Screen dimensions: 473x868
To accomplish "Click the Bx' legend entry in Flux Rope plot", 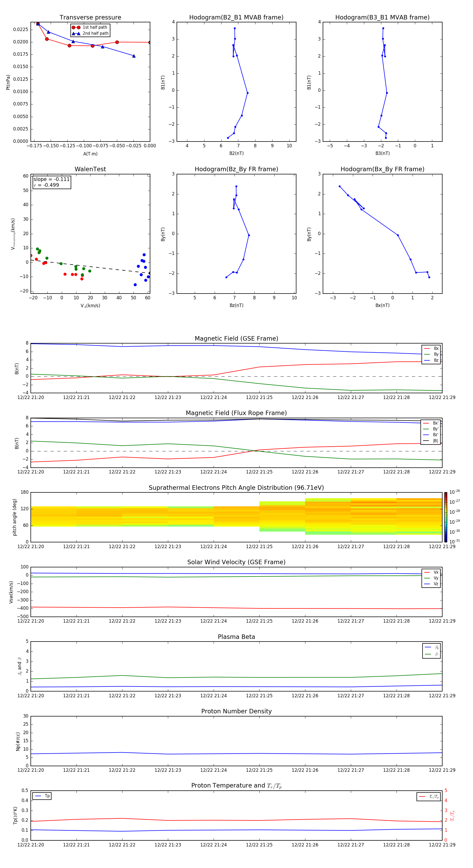I will click(431, 423).
